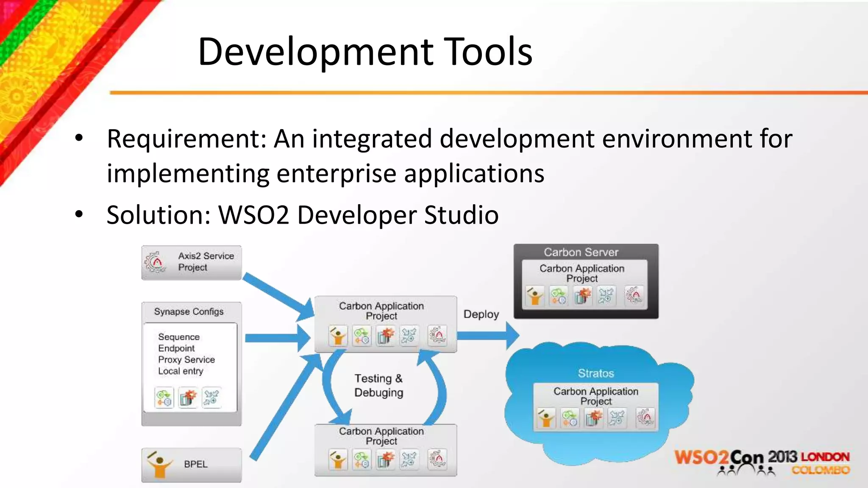Click sequence icon in lower center Carbon Application Project

(x=385, y=460)
